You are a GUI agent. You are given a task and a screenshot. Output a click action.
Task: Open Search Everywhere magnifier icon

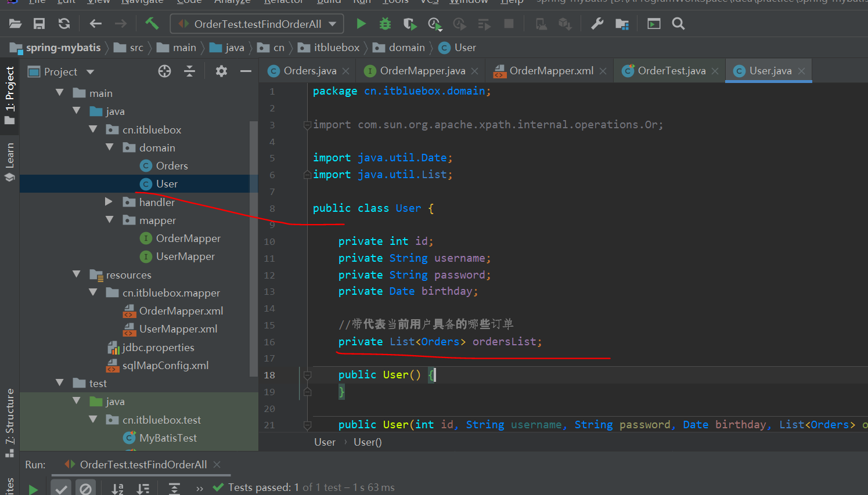[678, 24]
